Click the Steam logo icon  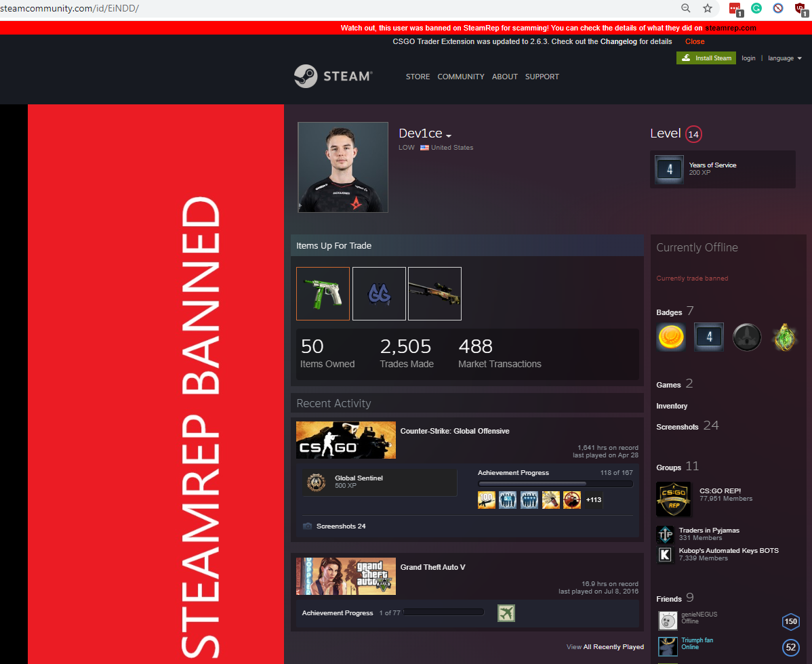coord(306,76)
